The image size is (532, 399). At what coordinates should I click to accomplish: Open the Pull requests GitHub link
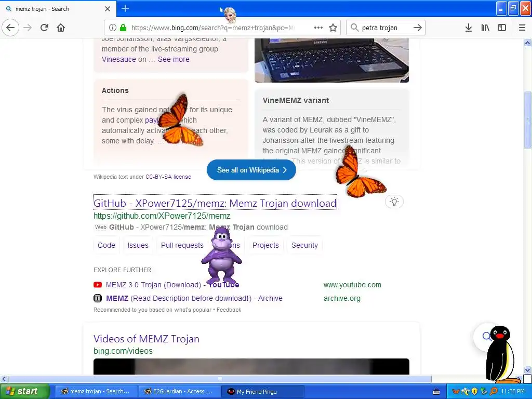coord(182,245)
